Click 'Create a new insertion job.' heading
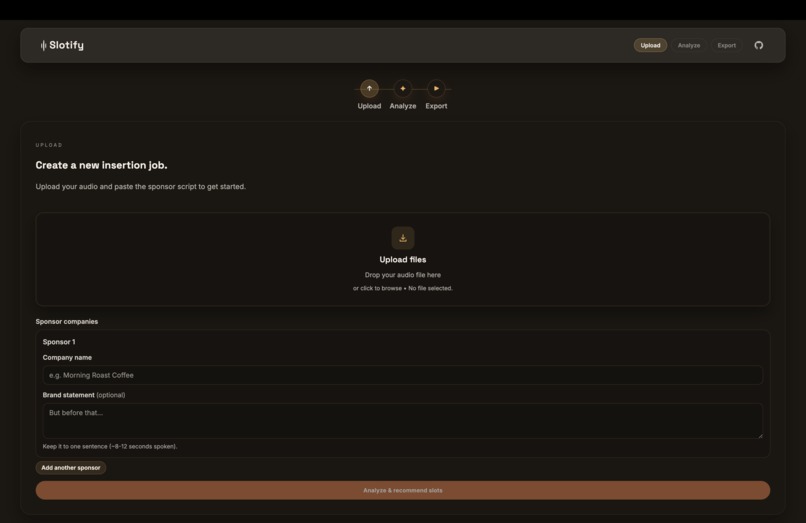The width and height of the screenshot is (806, 523). pos(101,165)
